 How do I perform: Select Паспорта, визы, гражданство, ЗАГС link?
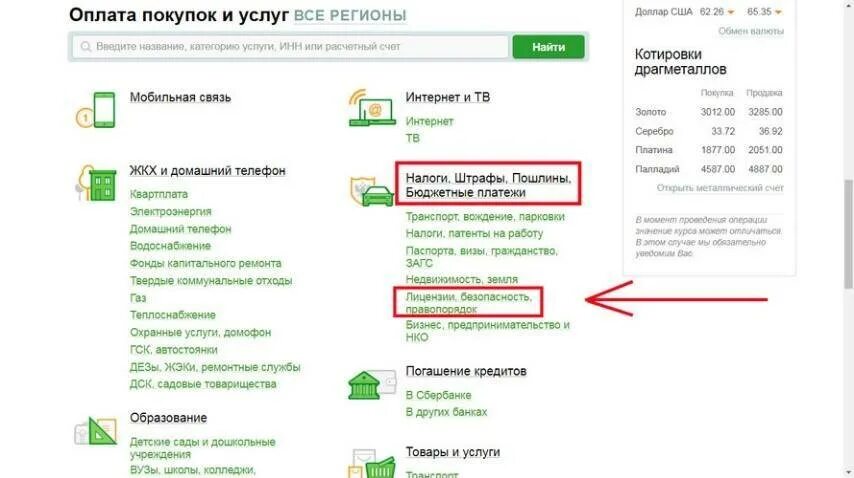(x=481, y=257)
